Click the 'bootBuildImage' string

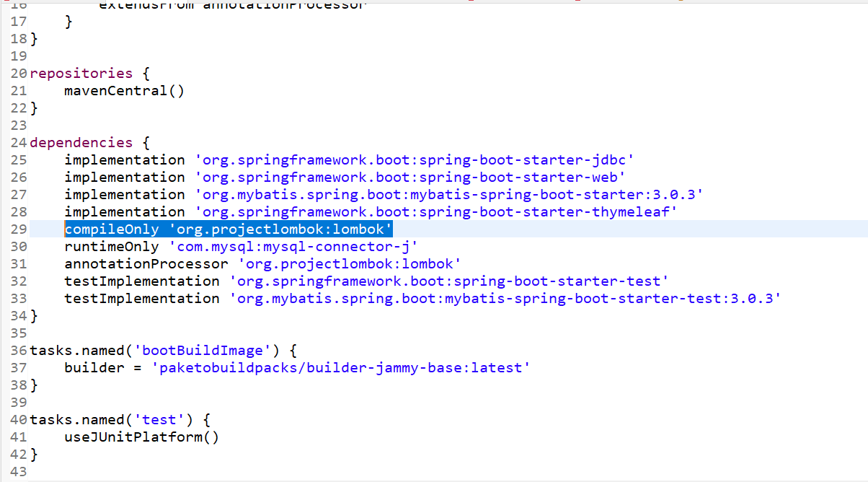click(x=203, y=351)
